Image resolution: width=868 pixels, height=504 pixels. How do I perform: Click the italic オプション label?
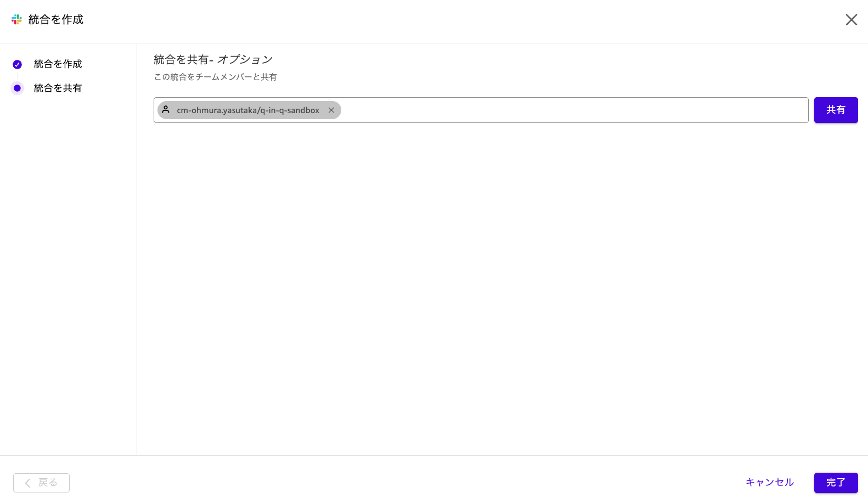point(245,59)
